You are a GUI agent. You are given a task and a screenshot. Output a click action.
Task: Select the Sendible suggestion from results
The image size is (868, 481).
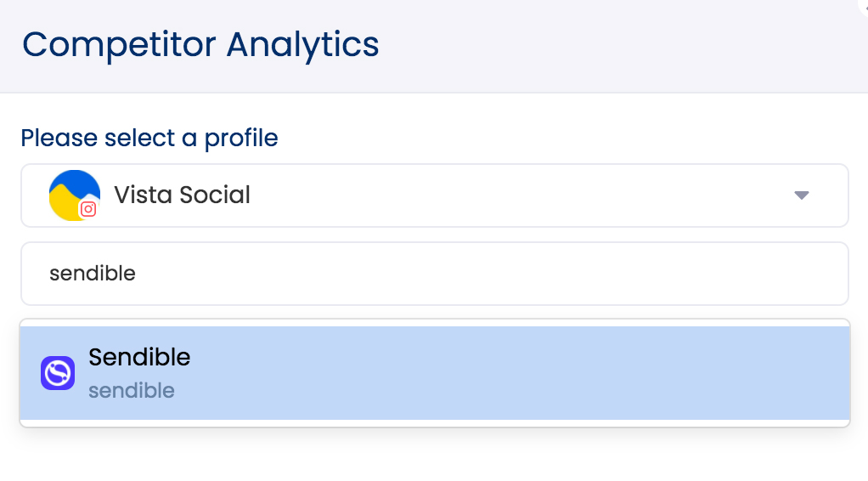(340, 373)
